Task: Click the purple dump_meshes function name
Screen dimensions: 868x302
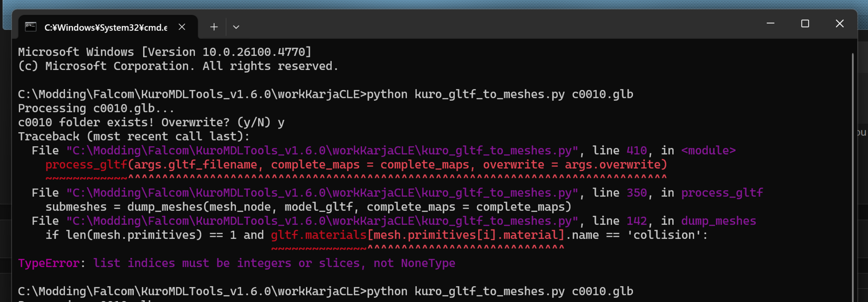Action: 718,221
